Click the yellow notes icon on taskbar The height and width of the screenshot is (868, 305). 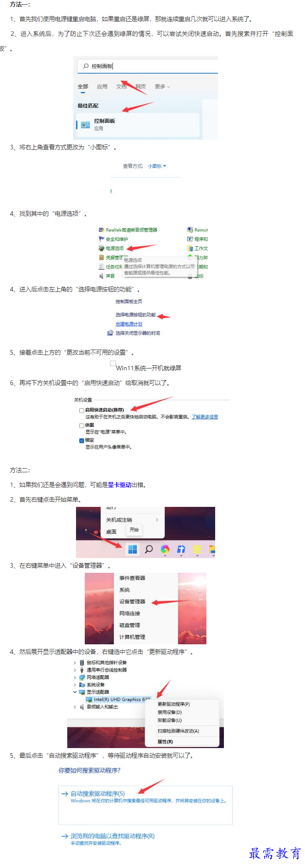tap(197, 549)
